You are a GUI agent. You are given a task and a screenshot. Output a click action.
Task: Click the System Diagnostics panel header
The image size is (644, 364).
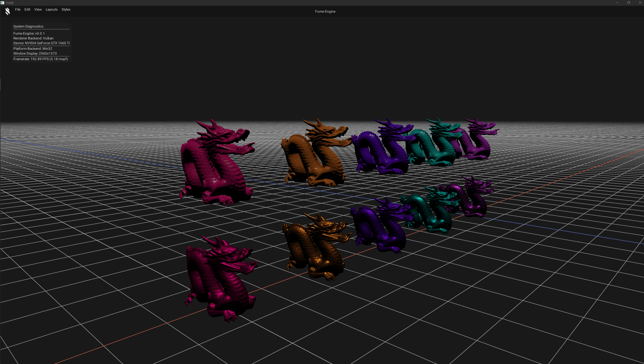29,26
